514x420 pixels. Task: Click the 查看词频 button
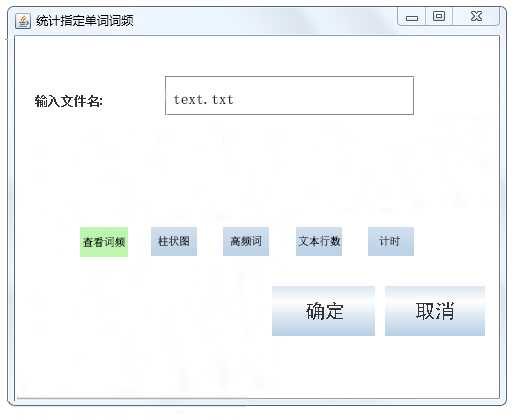point(104,242)
